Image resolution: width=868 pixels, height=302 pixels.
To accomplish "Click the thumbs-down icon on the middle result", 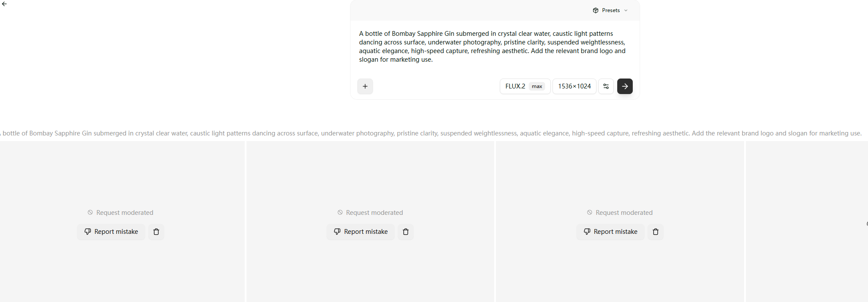I will pos(337,232).
